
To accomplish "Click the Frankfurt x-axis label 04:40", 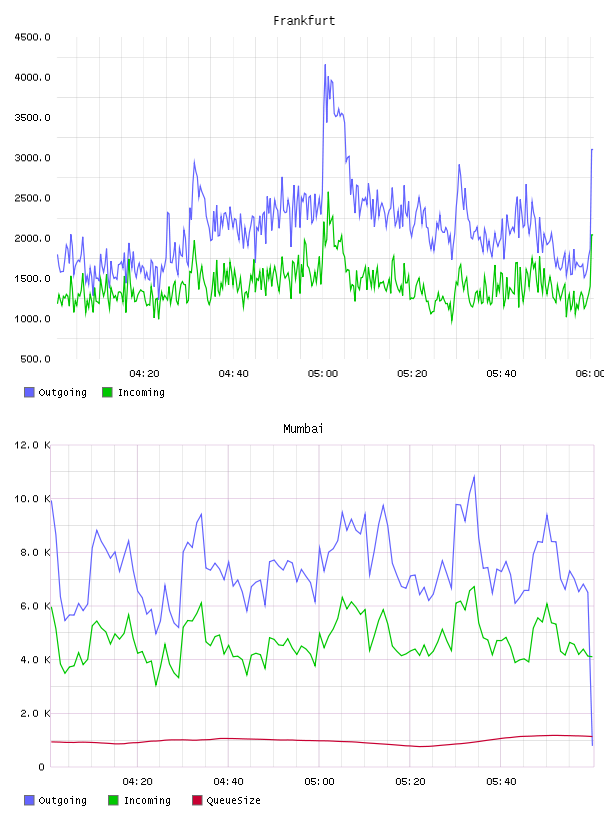I will [233, 374].
